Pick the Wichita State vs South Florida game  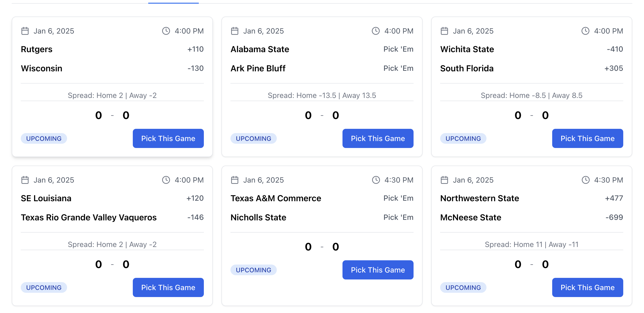588,138
